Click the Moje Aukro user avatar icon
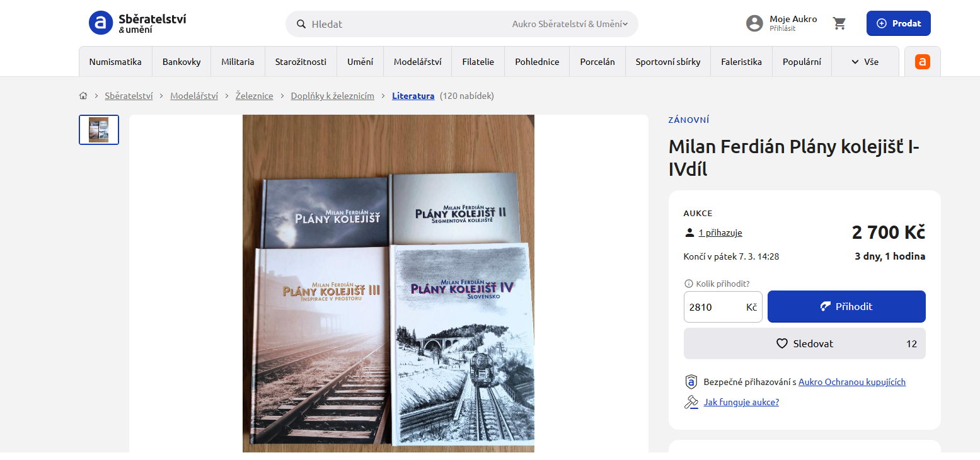The height and width of the screenshot is (460, 980). pos(754,24)
